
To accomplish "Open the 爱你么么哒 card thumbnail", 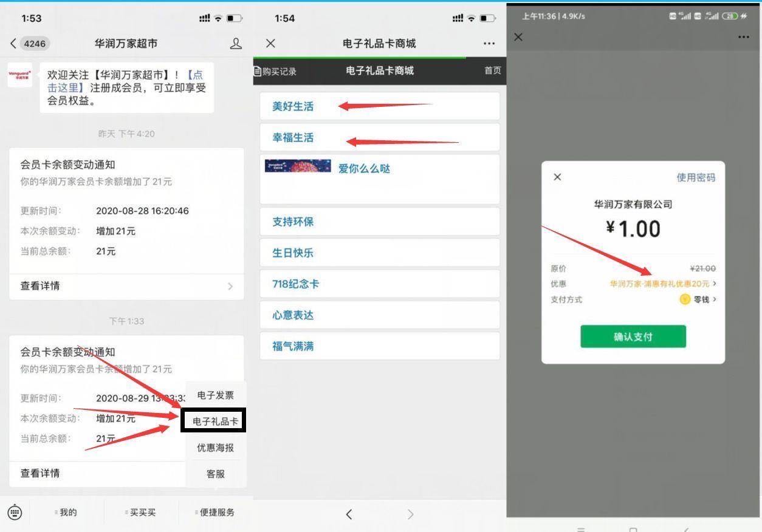I will click(298, 166).
